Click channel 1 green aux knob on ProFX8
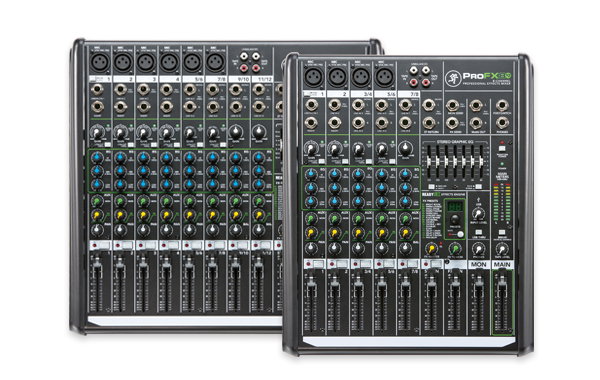Image resolution: width=600 pixels, height=380 pixels. [311, 219]
